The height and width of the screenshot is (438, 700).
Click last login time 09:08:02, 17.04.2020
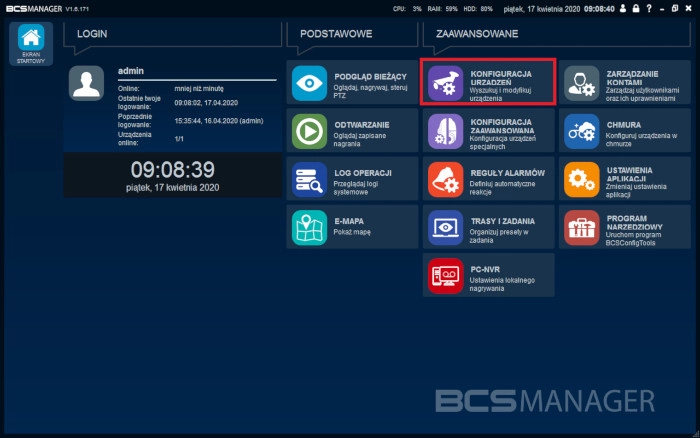206,103
